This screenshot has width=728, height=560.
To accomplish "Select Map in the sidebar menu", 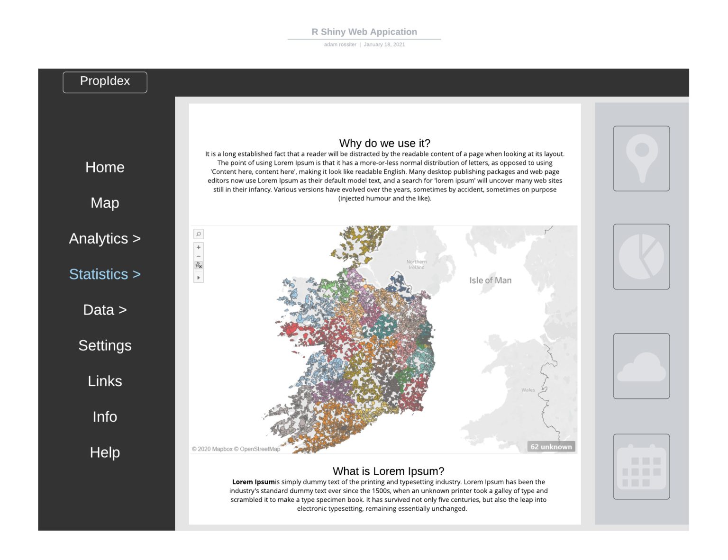I will 105,203.
